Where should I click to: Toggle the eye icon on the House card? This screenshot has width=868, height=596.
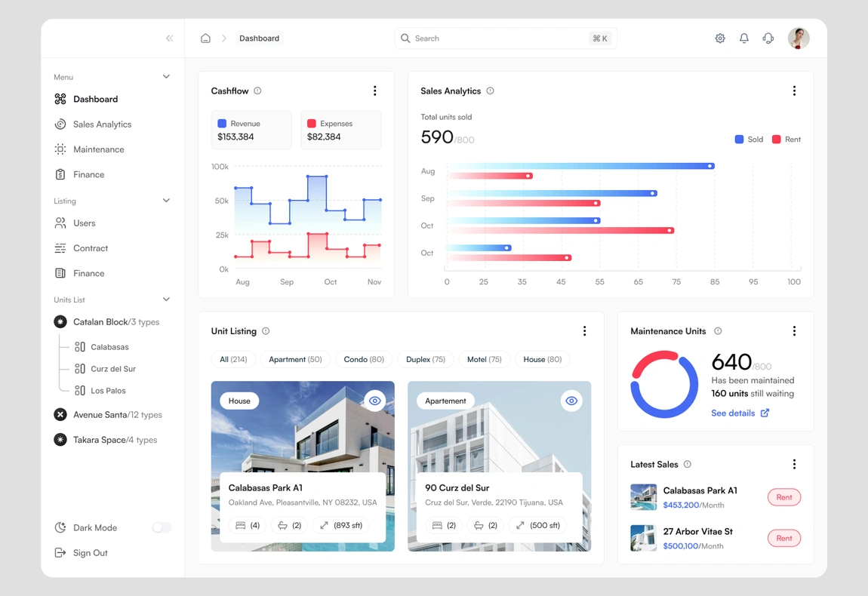(375, 401)
